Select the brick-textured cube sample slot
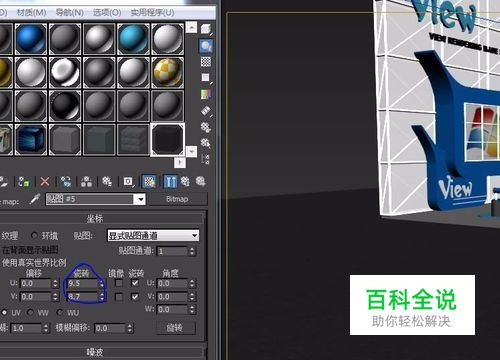The image size is (500, 360). [133, 140]
